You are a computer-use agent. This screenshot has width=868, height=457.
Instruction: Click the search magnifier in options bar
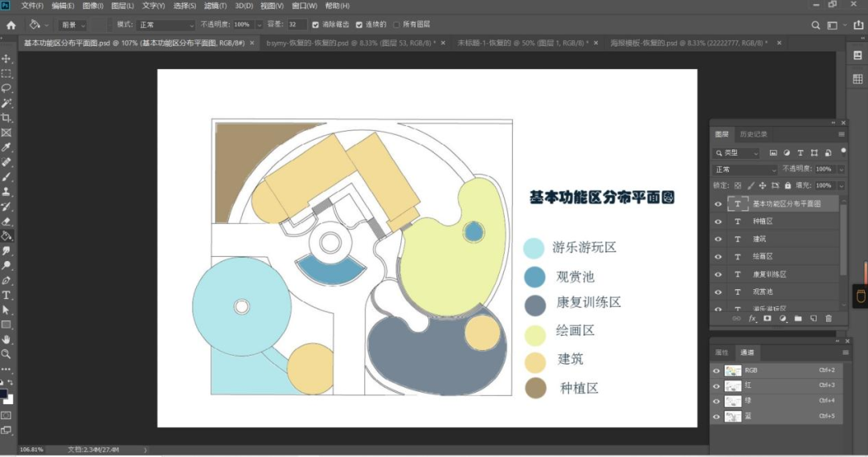[816, 25]
